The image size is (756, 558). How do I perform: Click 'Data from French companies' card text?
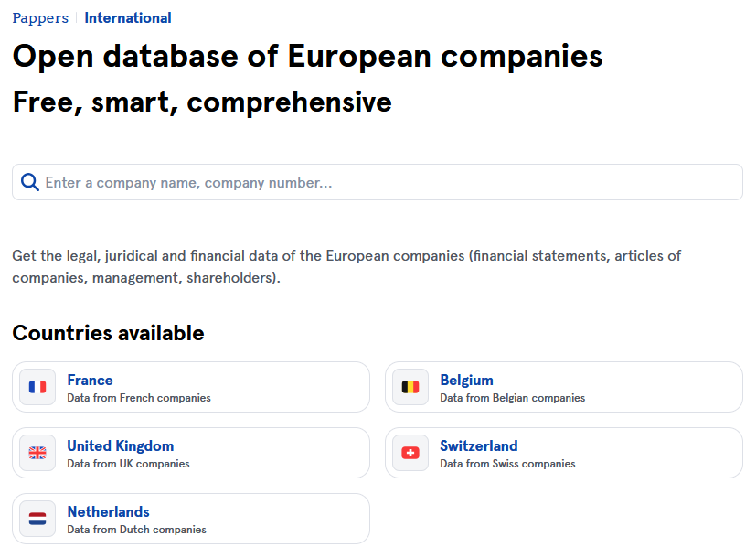(139, 398)
